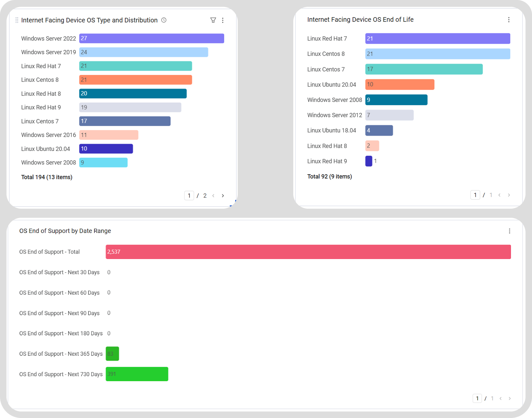Click next page arrow in End of Support by Date Range widget
532x418 pixels.
510,399
